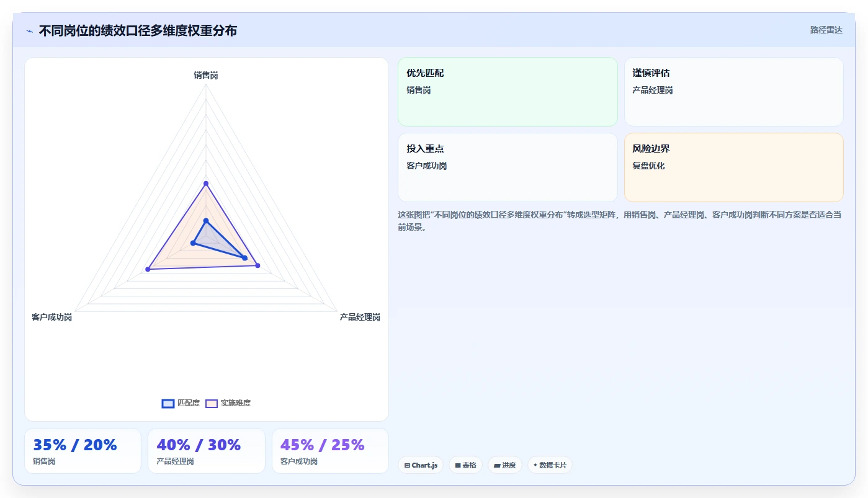Click the 实施难度 data point on 销售岗 axis

[x=206, y=183]
